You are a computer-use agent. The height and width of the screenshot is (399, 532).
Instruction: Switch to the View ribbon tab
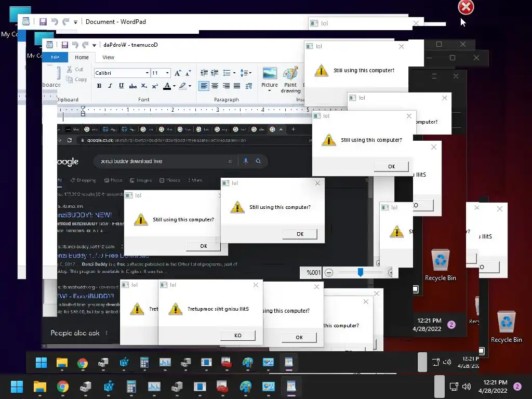tap(108, 57)
